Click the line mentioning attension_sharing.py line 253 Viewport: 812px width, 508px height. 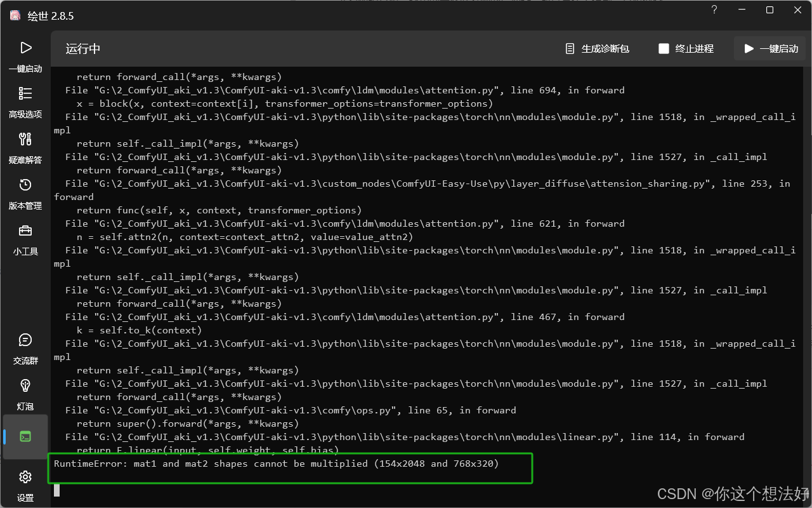[x=422, y=190]
